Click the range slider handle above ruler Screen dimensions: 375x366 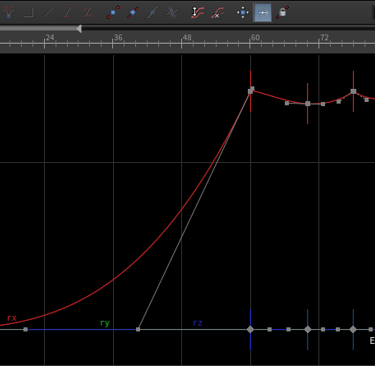point(79,29)
